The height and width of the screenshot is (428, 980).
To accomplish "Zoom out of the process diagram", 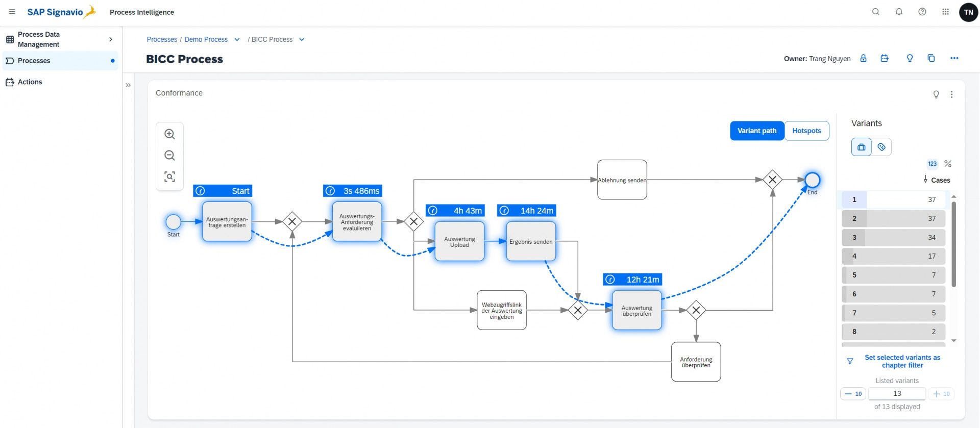I will tap(169, 156).
